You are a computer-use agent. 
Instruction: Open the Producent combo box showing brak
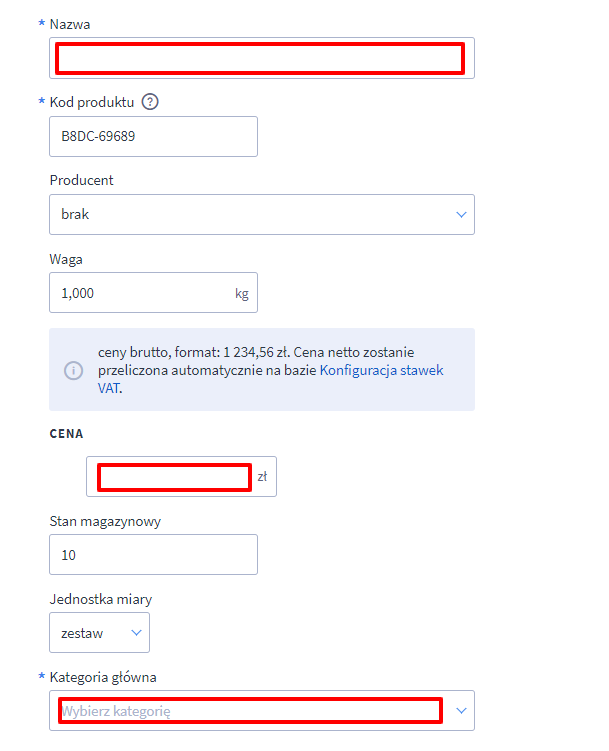(x=262, y=215)
